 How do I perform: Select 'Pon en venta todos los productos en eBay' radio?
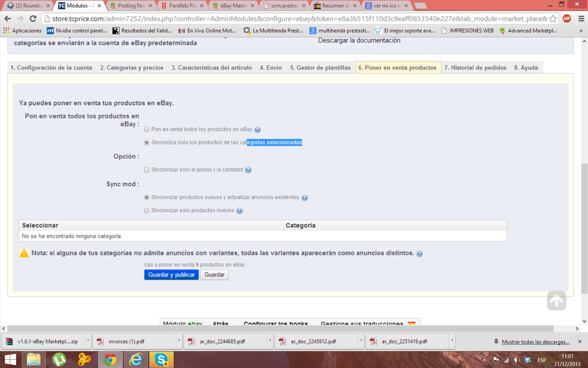click(147, 130)
